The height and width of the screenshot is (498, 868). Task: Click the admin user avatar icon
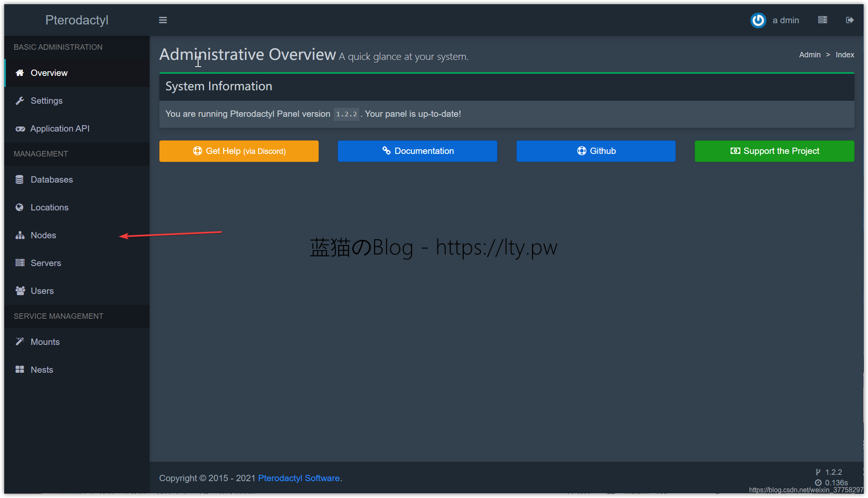coord(758,20)
